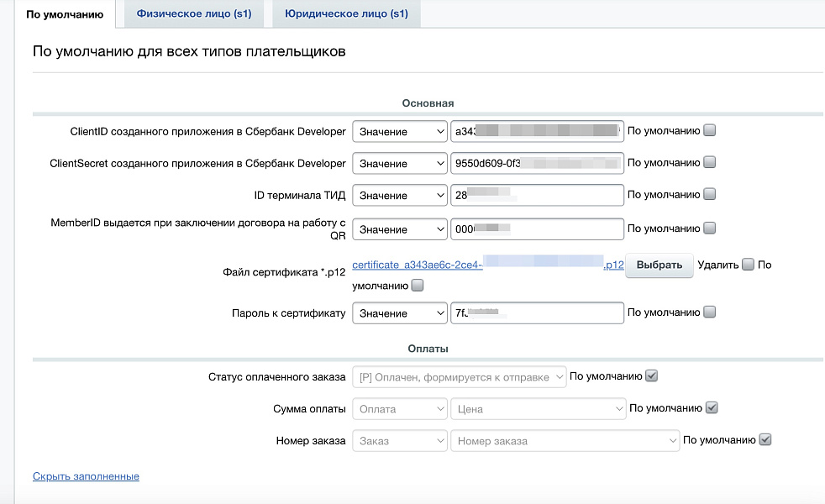The width and height of the screenshot is (825, 504).
Task: Click the ClientSecret value input field
Action: [538, 162]
